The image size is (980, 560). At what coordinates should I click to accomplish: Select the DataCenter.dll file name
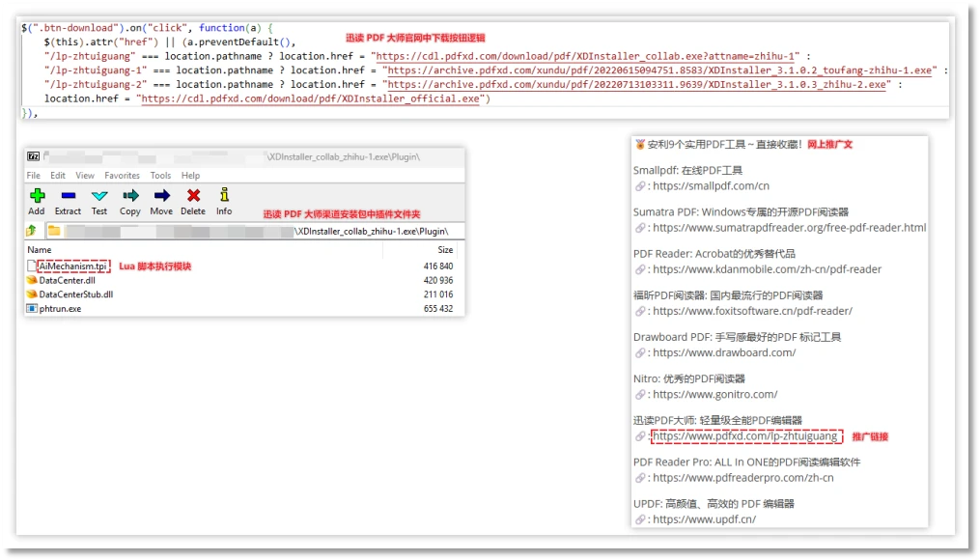tap(67, 280)
